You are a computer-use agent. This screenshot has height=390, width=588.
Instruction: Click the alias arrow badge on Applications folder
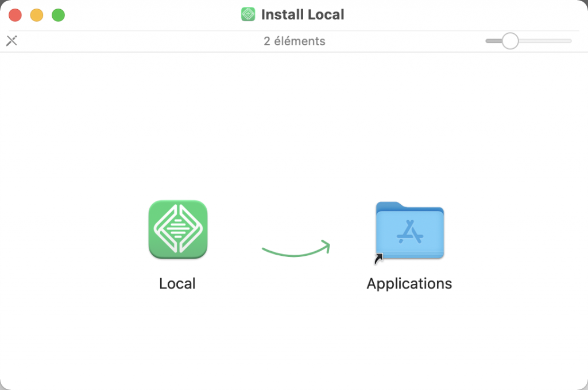pos(379,259)
